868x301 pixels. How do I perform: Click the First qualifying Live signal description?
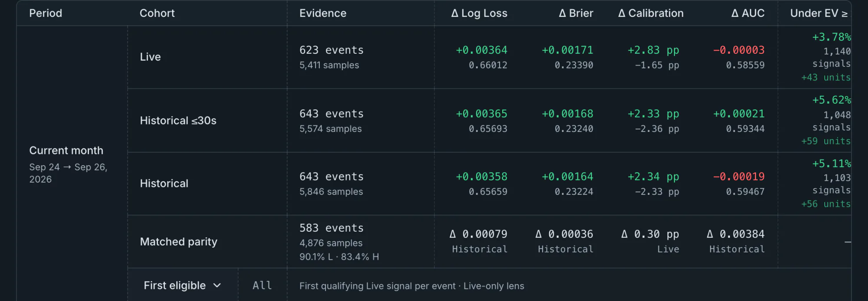click(412, 286)
